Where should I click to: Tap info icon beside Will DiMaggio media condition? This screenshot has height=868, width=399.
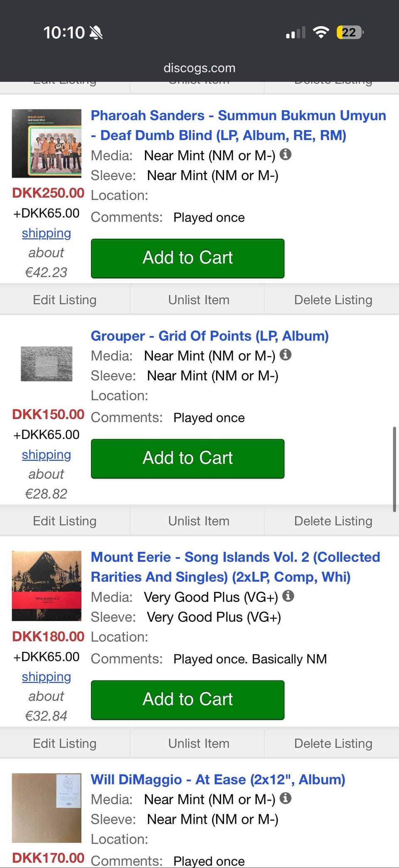[x=286, y=798]
